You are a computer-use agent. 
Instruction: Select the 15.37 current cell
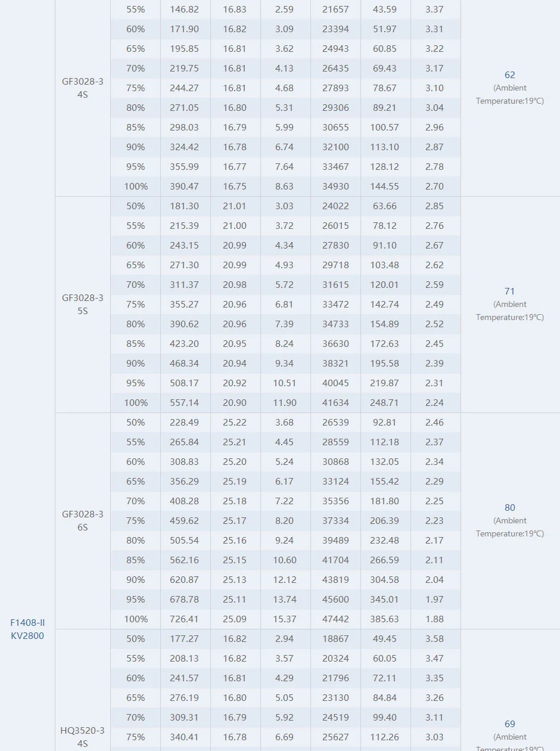click(x=285, y=619)
